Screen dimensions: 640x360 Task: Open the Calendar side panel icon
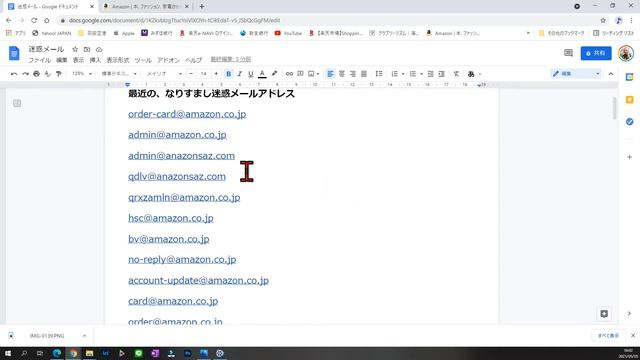pos(629,77)
